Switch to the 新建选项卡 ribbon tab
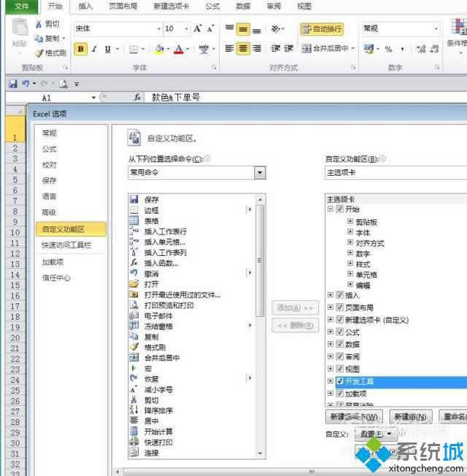Image resolution: width=467 pixels, height=476 pixels. 171,7
